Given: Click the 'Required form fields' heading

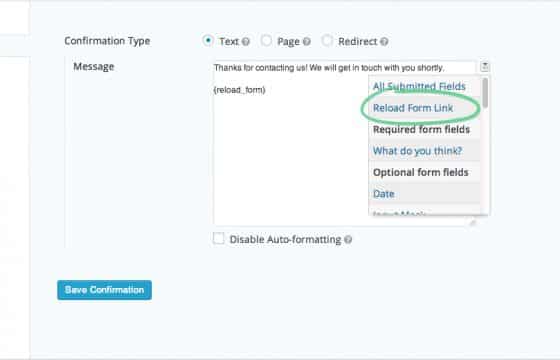Looking at the screenshot, I should pos(421,129).
